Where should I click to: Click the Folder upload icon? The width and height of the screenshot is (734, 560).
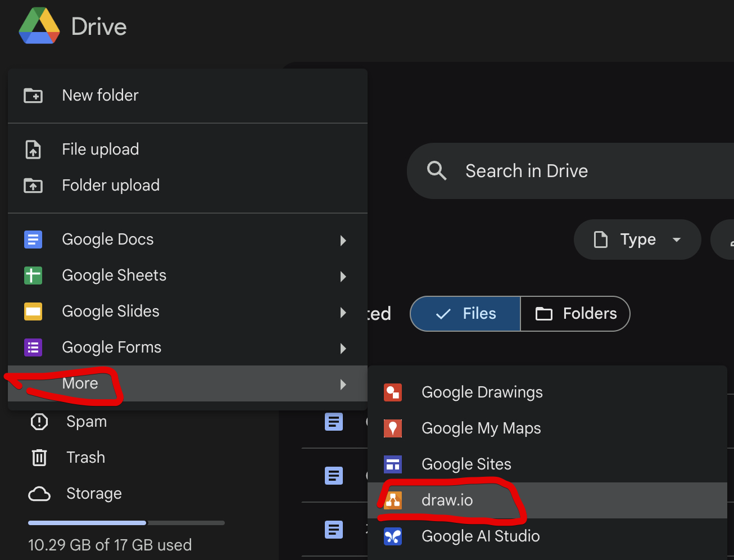click(33, 186)
